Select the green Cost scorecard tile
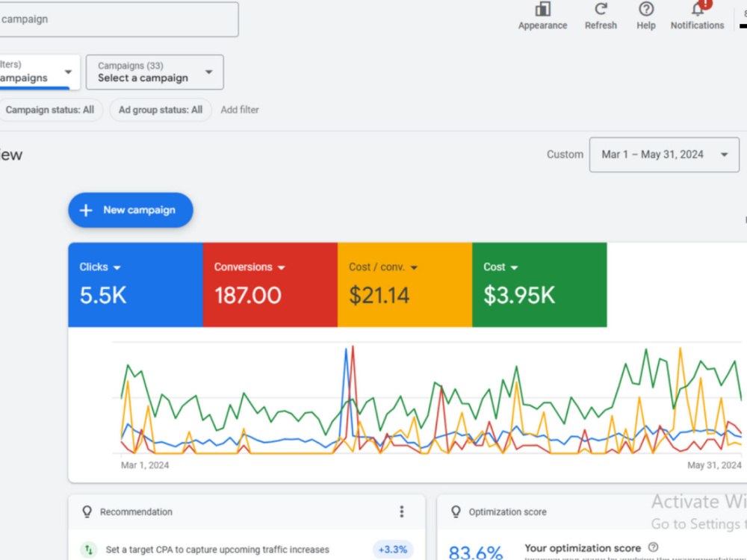Image resolution: width=747 pixels, height=560 pixels. 539,284
